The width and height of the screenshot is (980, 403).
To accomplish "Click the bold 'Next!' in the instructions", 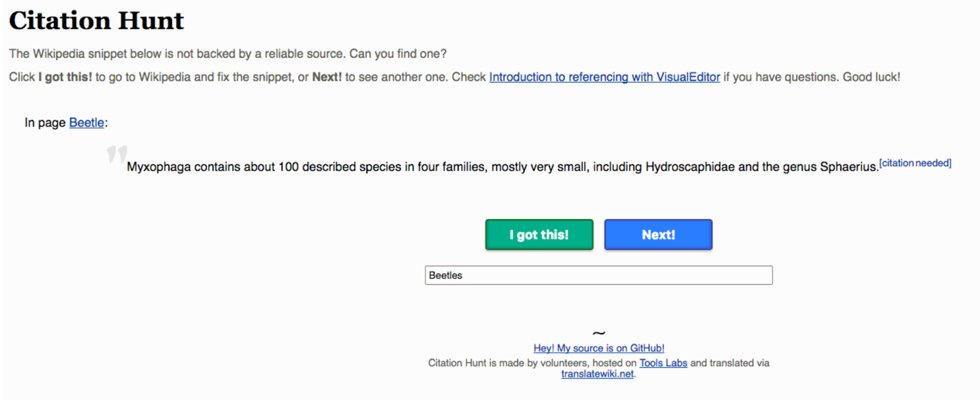I will (326, 77).
